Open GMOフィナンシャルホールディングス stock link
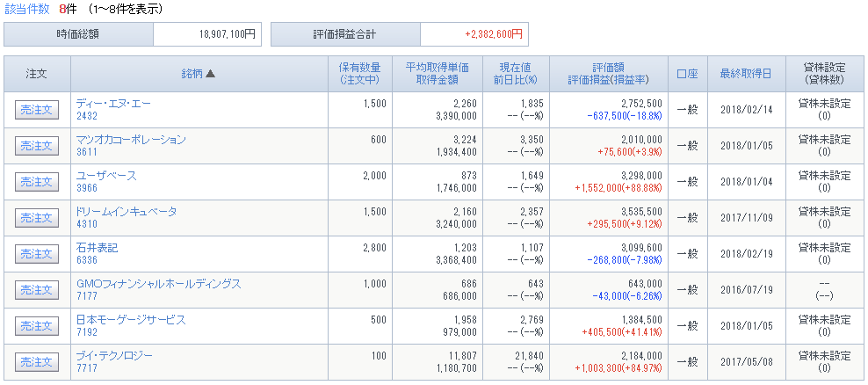Viewport: 868px width, 385px height. [x=159, y=284]
